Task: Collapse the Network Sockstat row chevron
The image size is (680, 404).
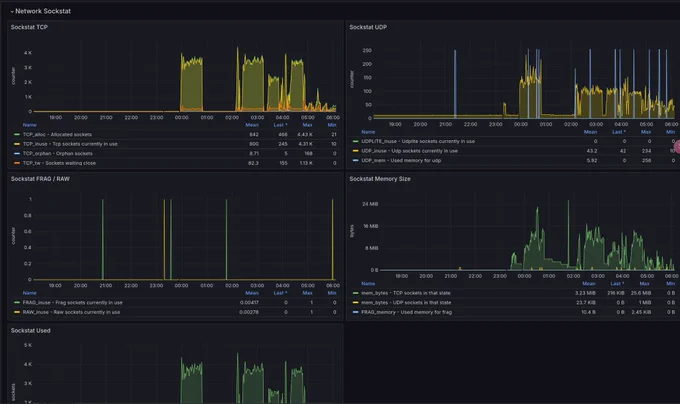Action: click(12, 11)
